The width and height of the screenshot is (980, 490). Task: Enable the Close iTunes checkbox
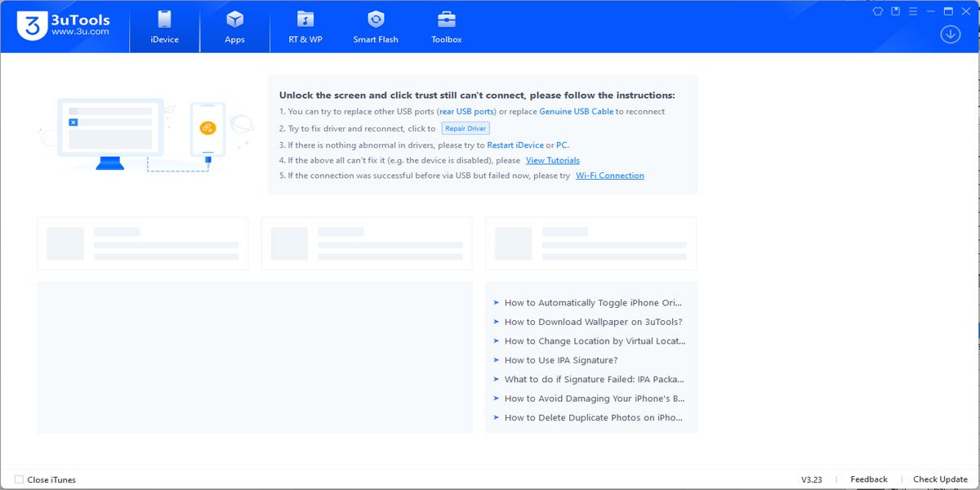click(19, 479)
